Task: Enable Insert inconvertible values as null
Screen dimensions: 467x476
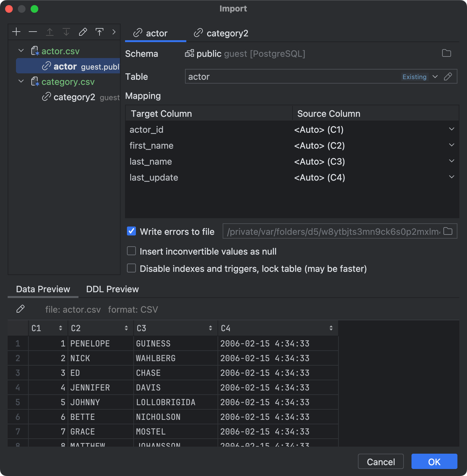Action: (x=131, y=251)
